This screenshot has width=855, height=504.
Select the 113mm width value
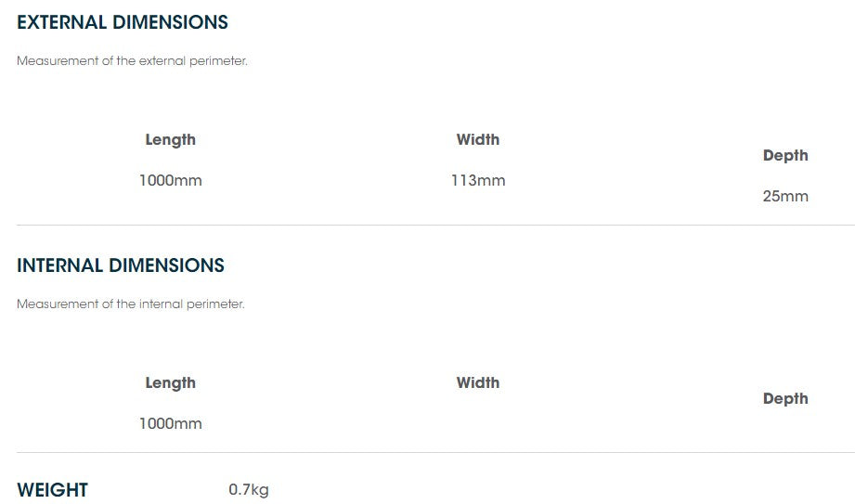click(x=478, y=181)
